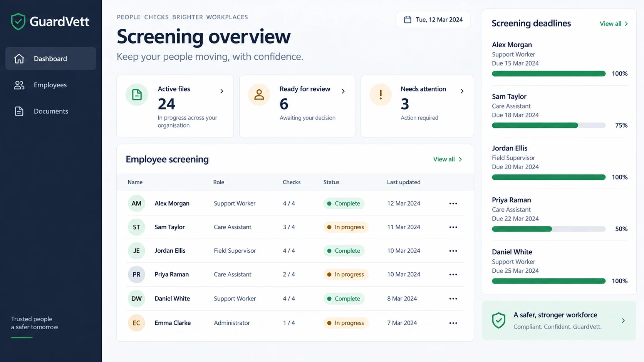Click the calendar icon beside the date

coord(408,20)
